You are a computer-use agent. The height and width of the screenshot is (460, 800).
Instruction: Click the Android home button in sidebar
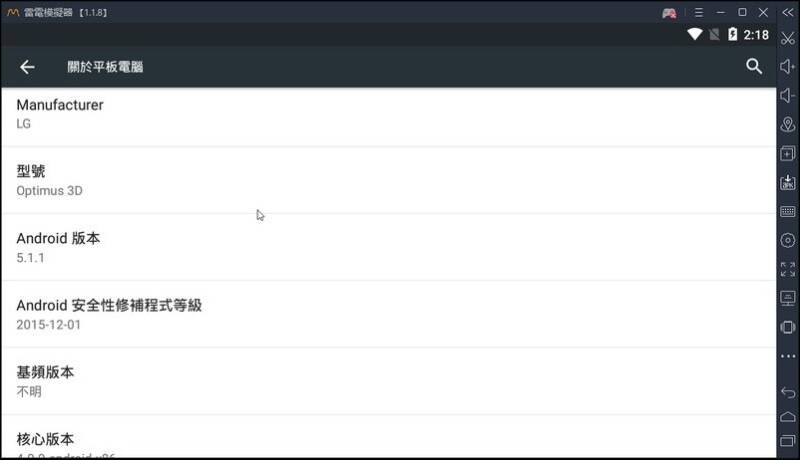click(788, 417)
